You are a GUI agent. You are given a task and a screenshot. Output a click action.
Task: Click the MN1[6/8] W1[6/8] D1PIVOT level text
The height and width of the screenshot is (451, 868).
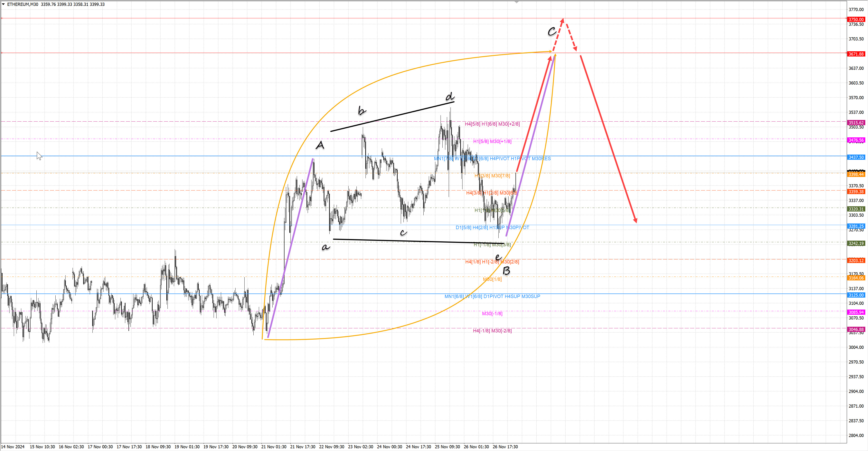click(492, 296)
